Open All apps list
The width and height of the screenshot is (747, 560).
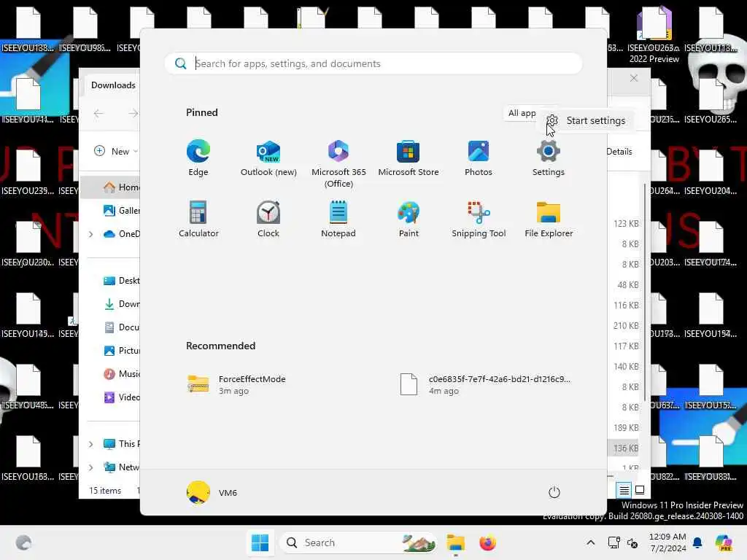pyautogui.click(x=522, y=113)
